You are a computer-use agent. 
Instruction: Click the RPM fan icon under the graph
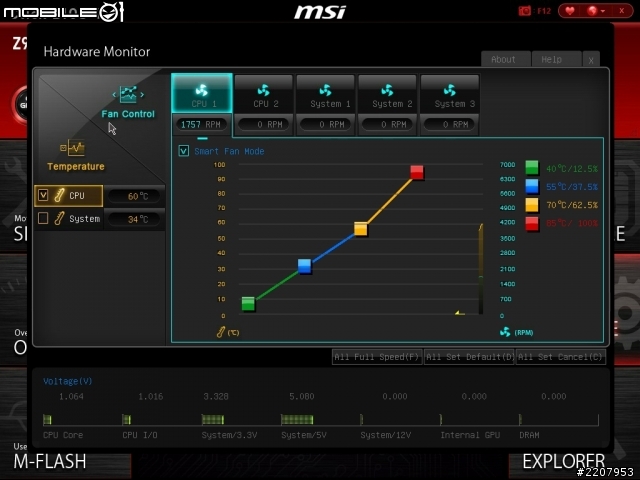(x=505, y=332)
